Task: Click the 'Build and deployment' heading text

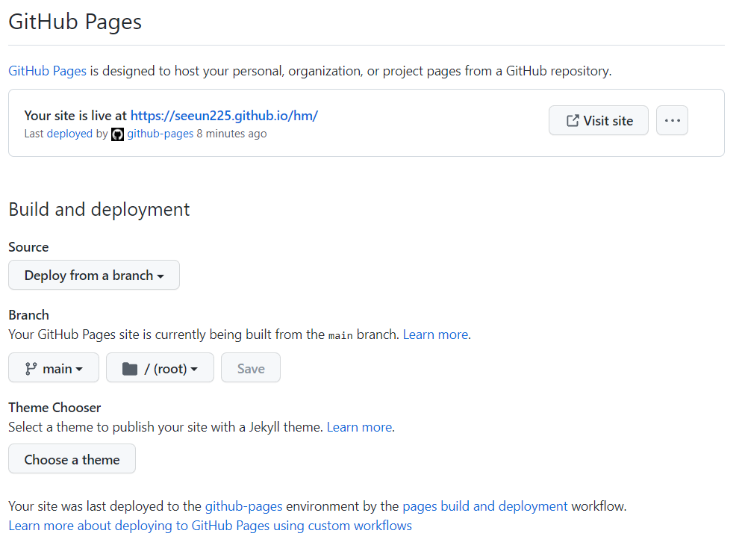Action: pyautogui.click(x=99, y=209)
